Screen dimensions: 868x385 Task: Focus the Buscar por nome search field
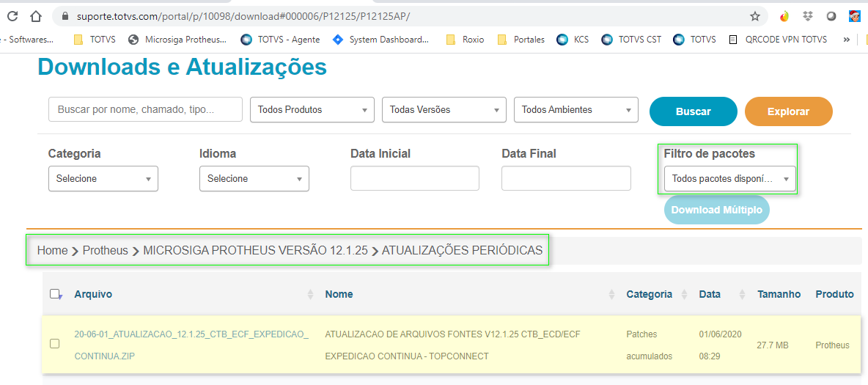pyautogui.click(x=146, y=109)
